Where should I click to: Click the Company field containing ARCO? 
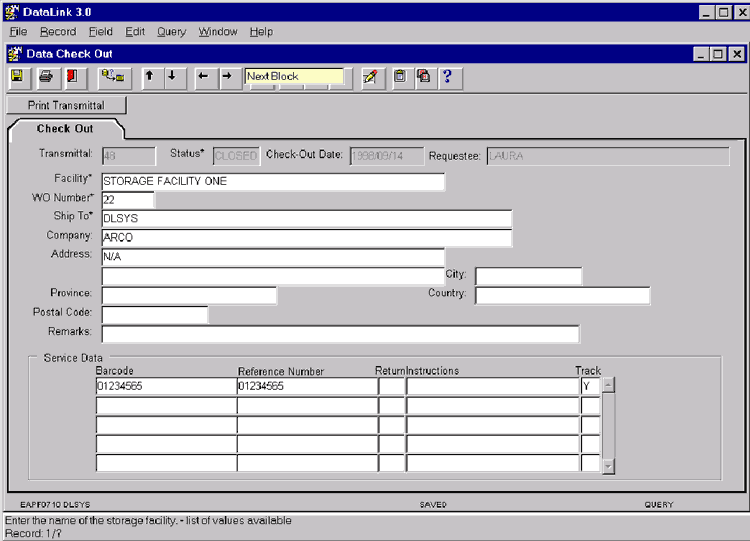click(x=307, y=238)
